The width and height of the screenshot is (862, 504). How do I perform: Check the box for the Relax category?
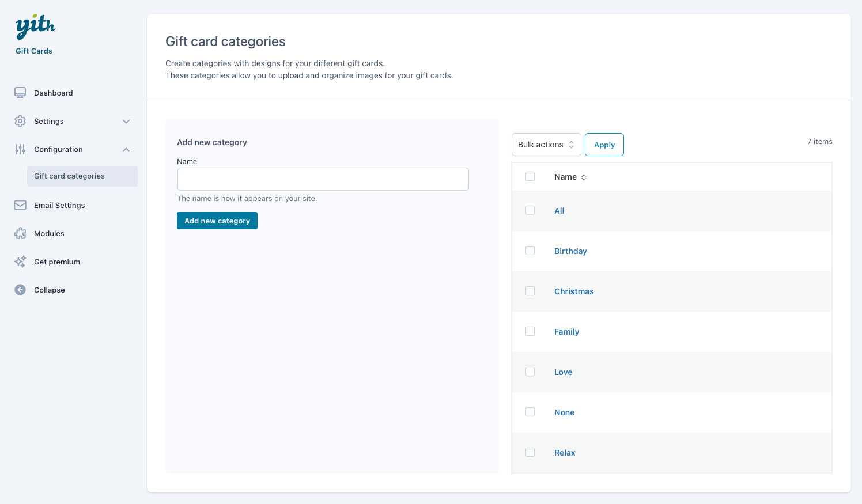pyautogui.click(x=530, y=452)
